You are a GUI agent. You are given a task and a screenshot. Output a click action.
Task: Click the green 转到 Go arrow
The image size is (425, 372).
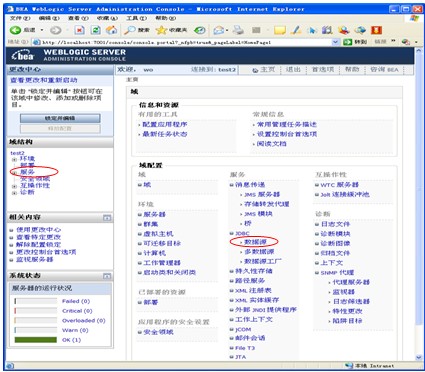348,42
